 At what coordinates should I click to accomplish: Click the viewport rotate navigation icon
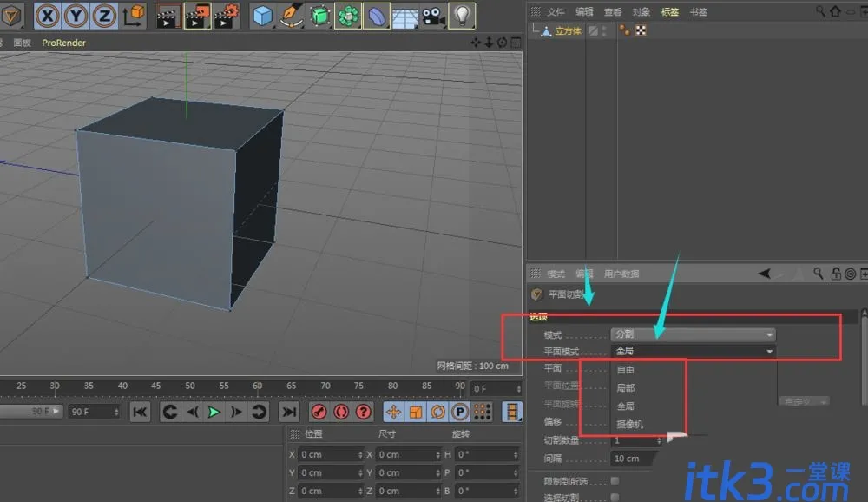click(x=502, y=42)
